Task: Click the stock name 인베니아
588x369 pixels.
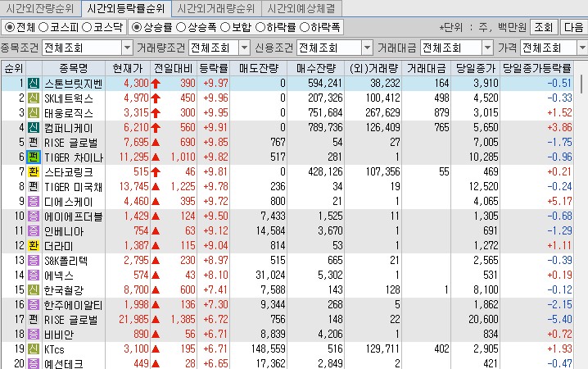Action: 64,231
